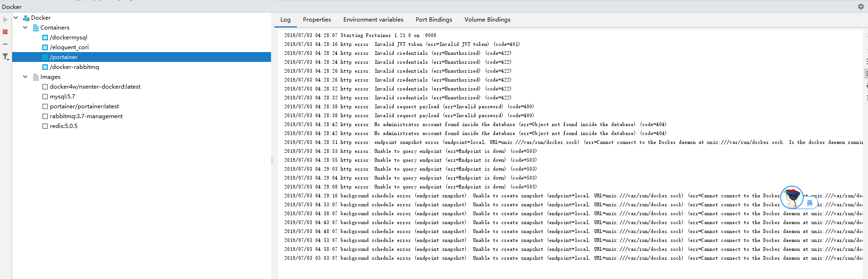The image size is (868, 279).
Task: Click the 04:28:51 'endpoint snapshot error' line
Action: (x=573, y=142)
